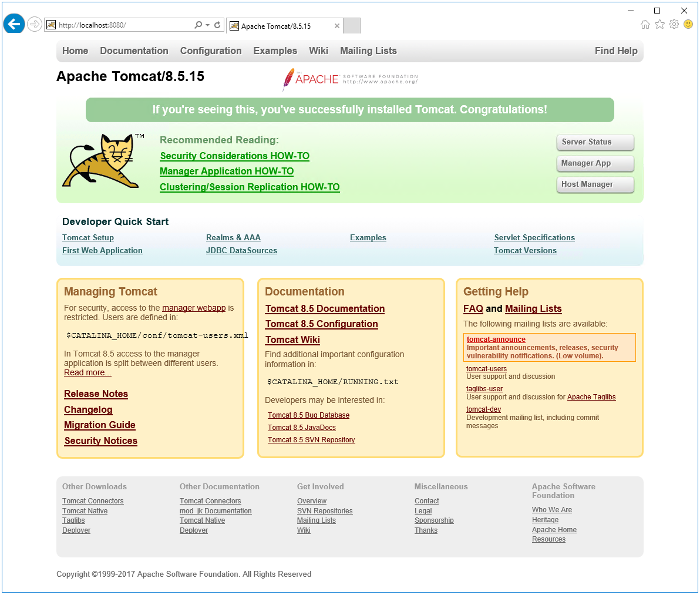
Task: Click Find Help in the navigation bar
Action: pyautogui.click(x=615, y=51)
